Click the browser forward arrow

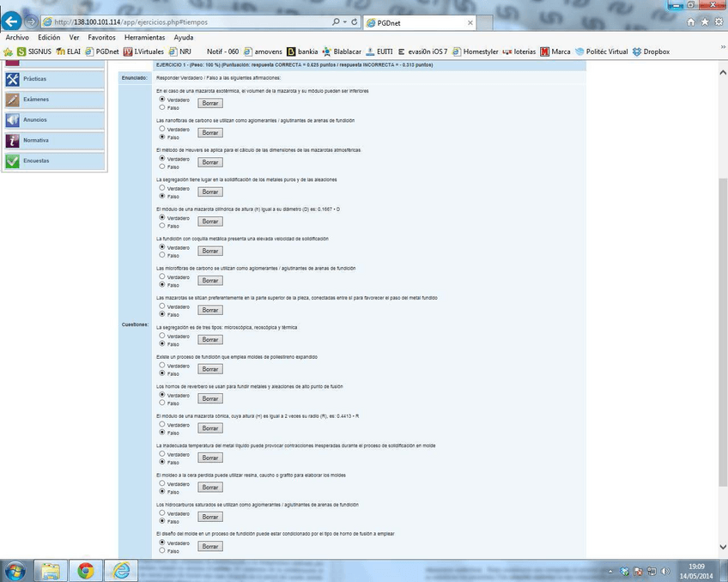click(31, 21)
